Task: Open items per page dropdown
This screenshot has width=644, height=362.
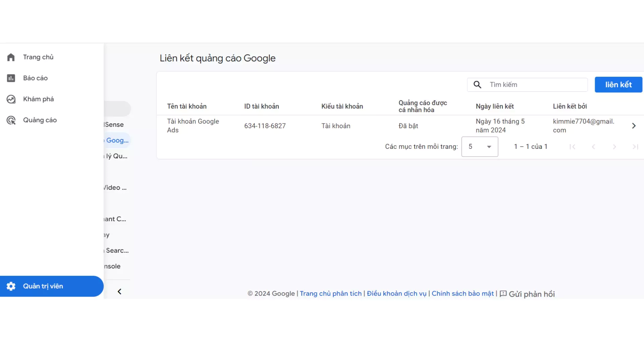Action: pyautogui.click(x=480, y=147)
